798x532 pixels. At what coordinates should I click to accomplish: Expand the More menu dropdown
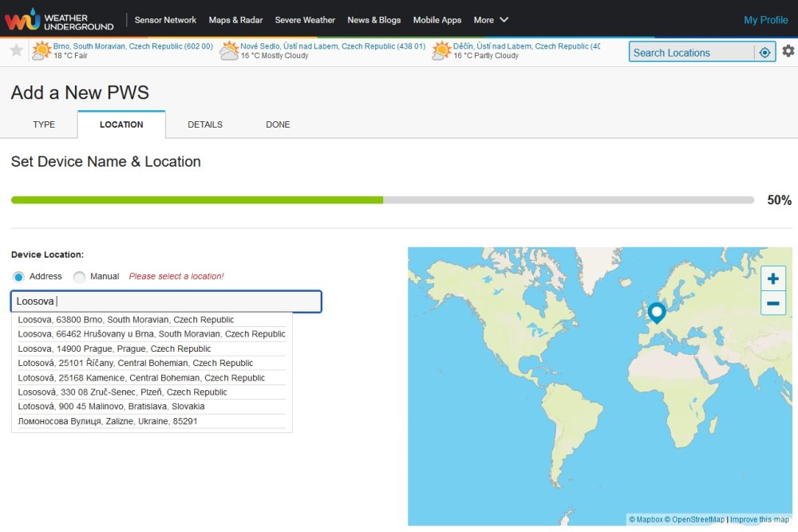coord(491,20)
